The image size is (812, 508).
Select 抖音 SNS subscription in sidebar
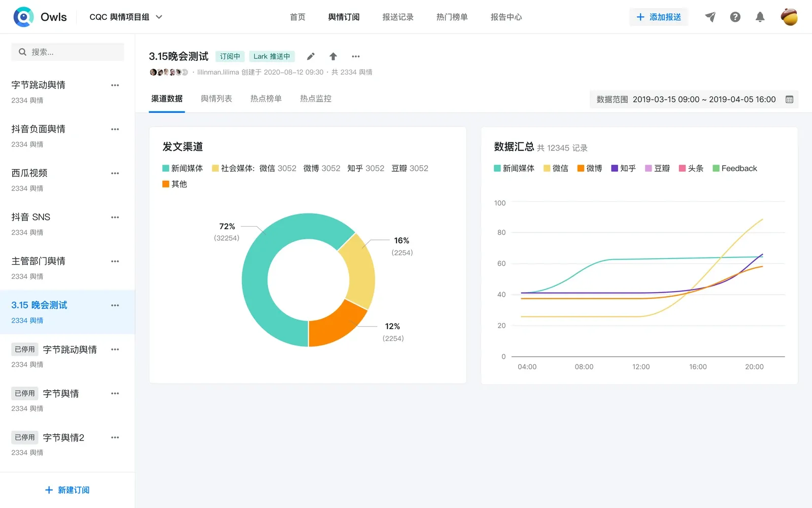click(67, 224)
